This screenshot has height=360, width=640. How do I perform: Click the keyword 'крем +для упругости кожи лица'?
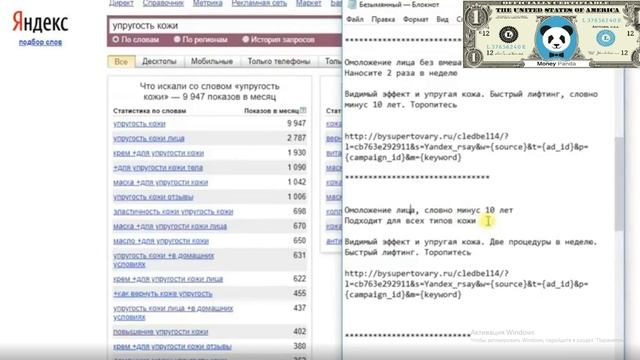168,279
